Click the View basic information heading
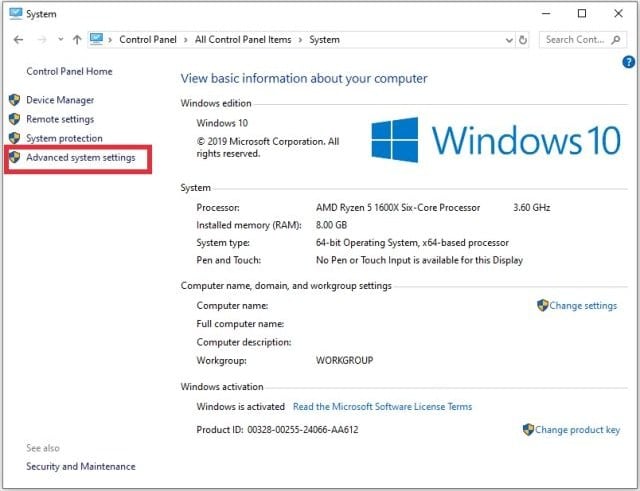This screenshot has height=491, width=640. 304,78
